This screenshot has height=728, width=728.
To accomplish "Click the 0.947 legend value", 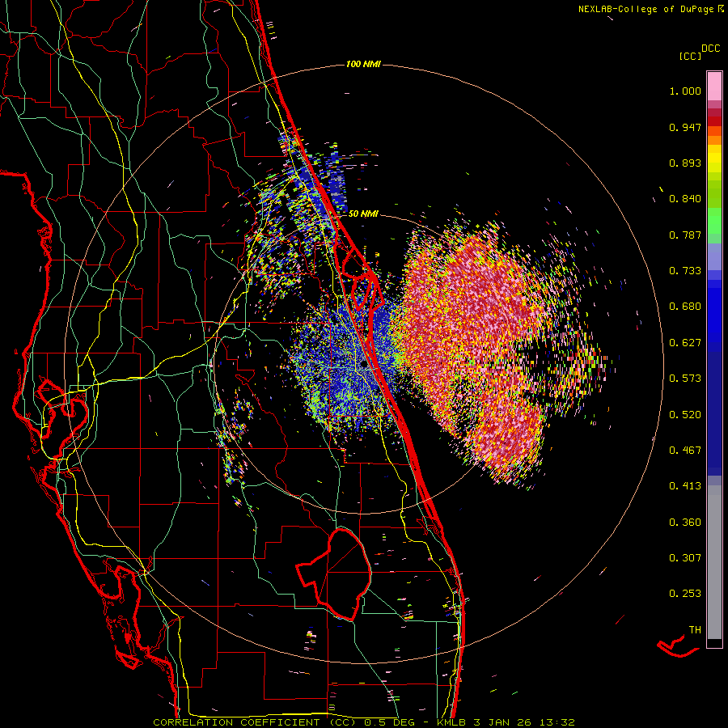I will [x=685, y=127].
